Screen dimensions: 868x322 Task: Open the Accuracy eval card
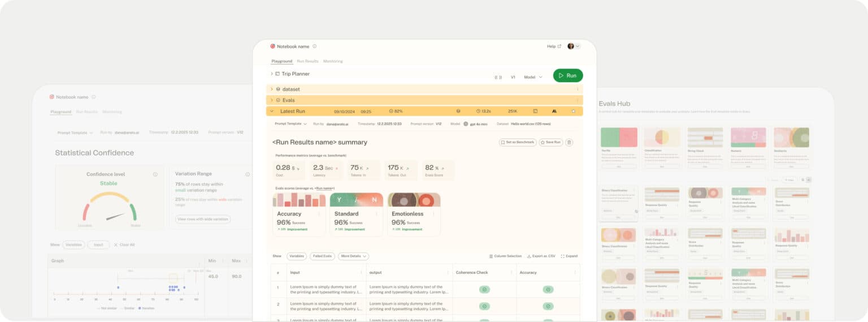point(299,214)
